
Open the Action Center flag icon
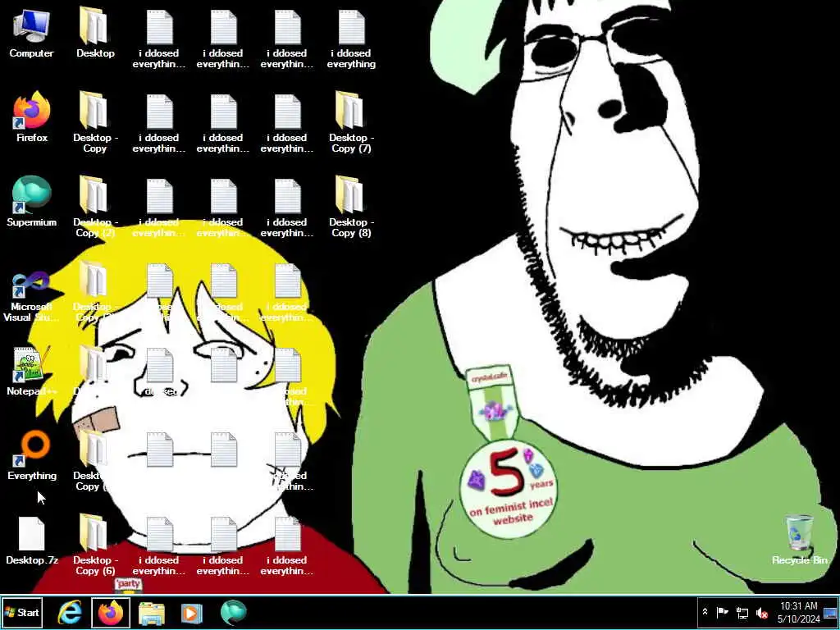coord(722,612)
